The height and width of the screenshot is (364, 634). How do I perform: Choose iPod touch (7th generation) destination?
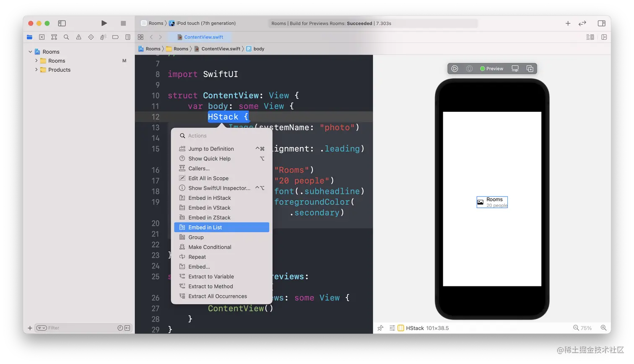coord(203,23)
